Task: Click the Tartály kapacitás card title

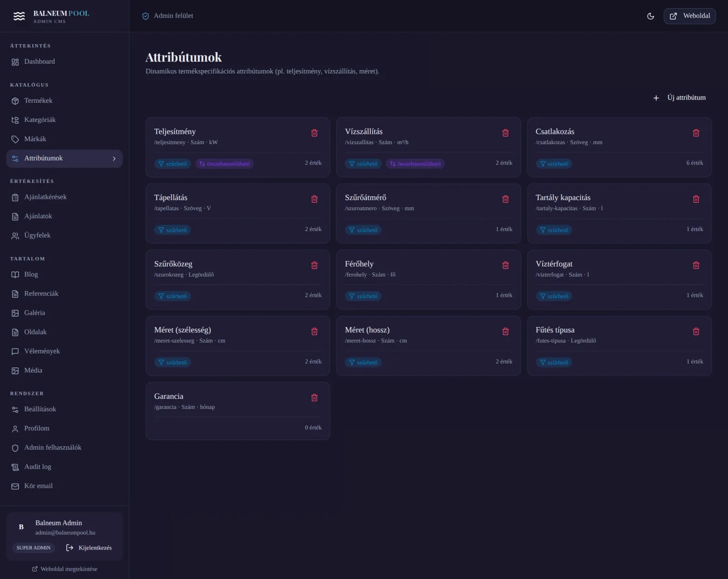Action: 563,197
